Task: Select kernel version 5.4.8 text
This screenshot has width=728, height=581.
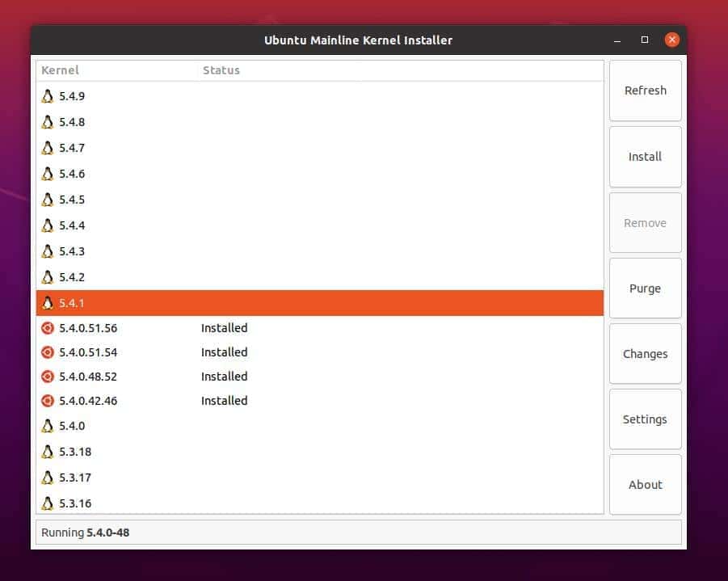Action: coord(72,122)
